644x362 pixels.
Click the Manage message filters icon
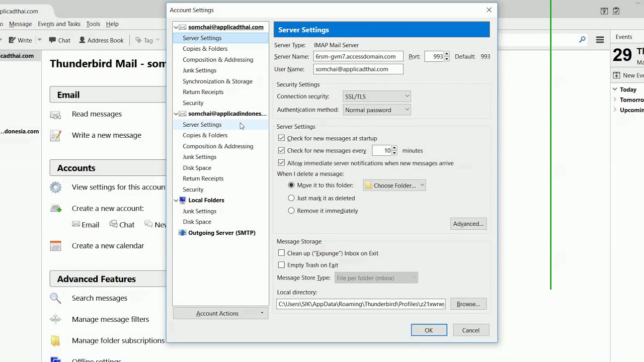tap(55, 319)
